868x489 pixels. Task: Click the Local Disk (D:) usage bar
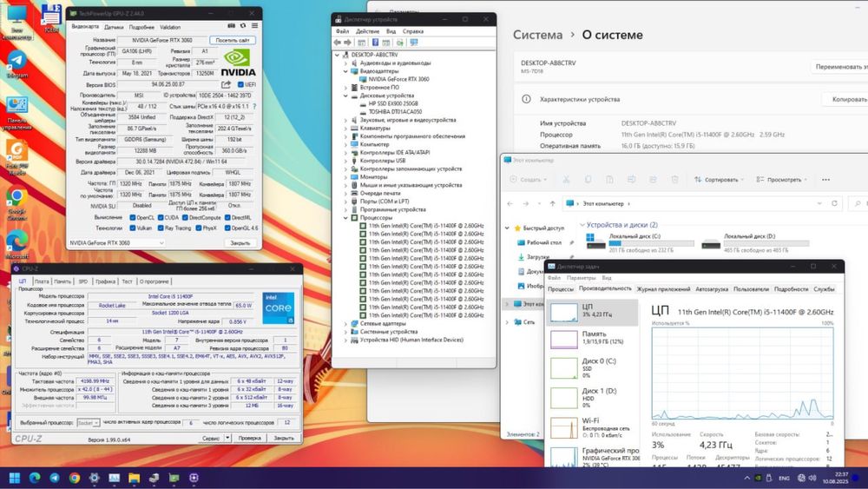tap(766, 243)
